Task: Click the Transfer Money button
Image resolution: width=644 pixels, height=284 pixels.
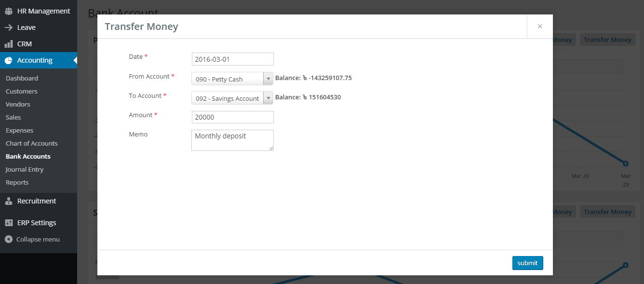Action: [x=607, y=39]
